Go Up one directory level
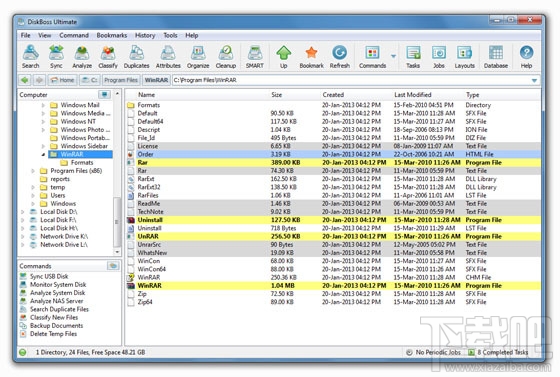This screenshot has height=377, width=560. coord(284,57)
